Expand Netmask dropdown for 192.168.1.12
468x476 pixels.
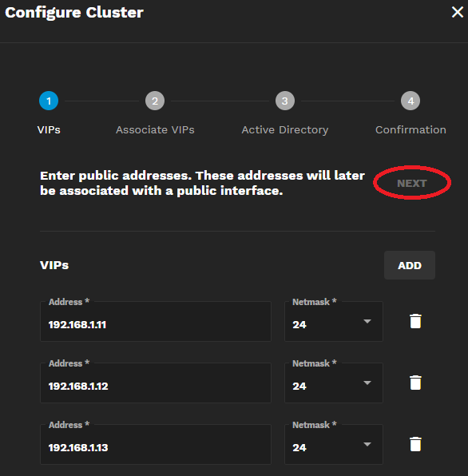click(334, 383)
